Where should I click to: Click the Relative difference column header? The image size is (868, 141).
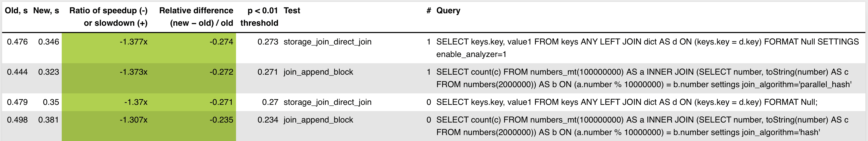click(x=196, y=17)
